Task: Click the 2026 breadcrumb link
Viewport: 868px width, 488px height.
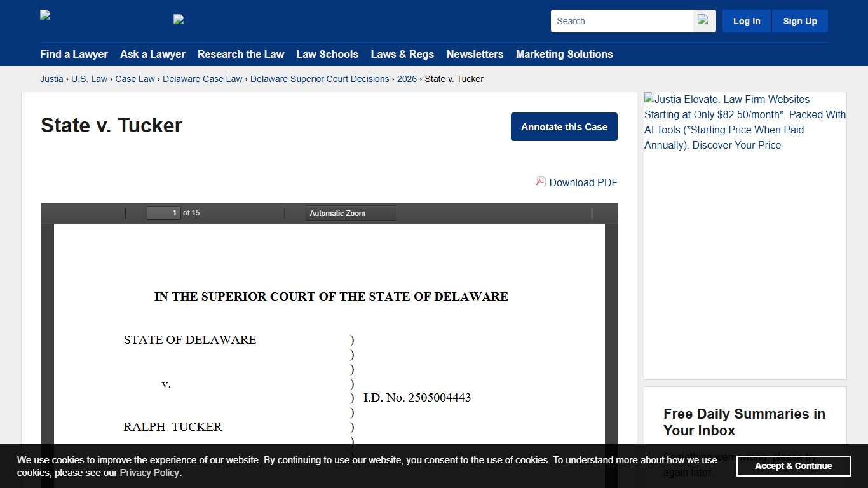Action: [x=407, y=79]
